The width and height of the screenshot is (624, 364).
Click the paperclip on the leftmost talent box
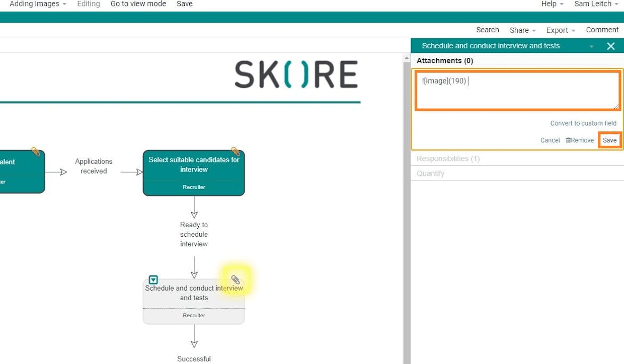pos(36,151)
